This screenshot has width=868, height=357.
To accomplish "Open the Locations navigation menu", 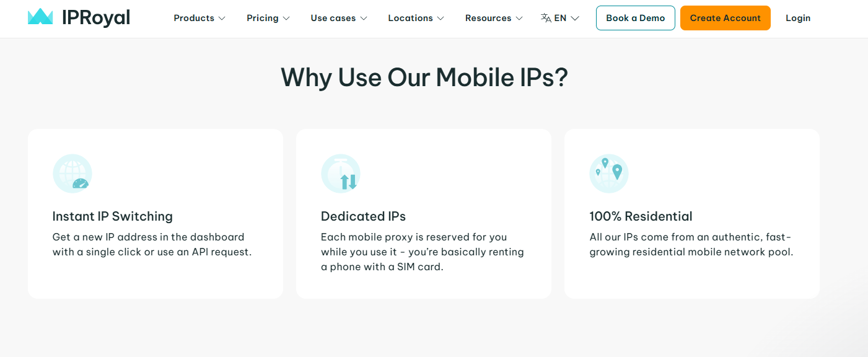I will tap(416, 18).
